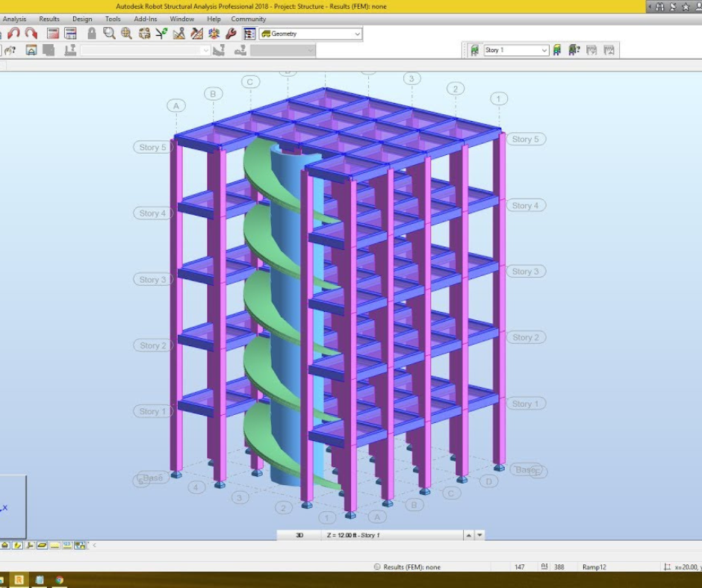This screenshot has height=588, width=702.
Task: Click the Redo arrow icon
Action: tap(31, 34)
